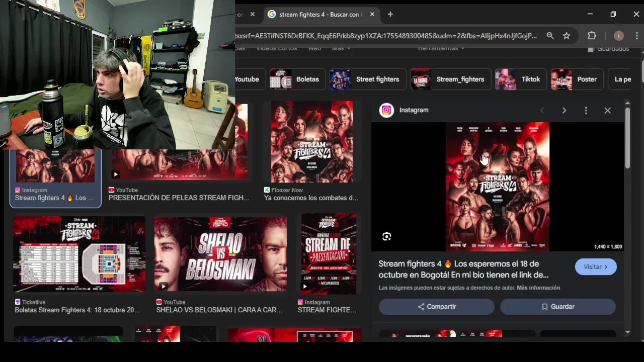Open the Ticketlive seating chart thumbnail
Image resolution: width=644 pixels, height=362 pixels.
click(79, 254)
